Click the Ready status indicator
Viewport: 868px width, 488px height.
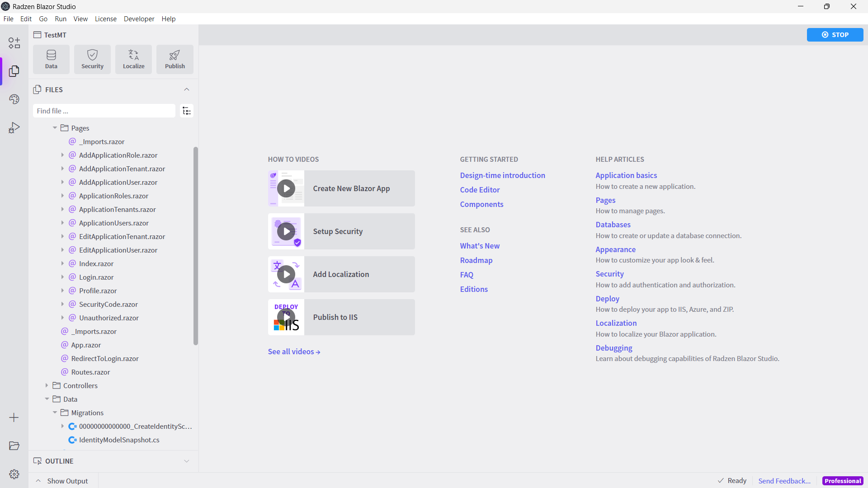[732, 481]
